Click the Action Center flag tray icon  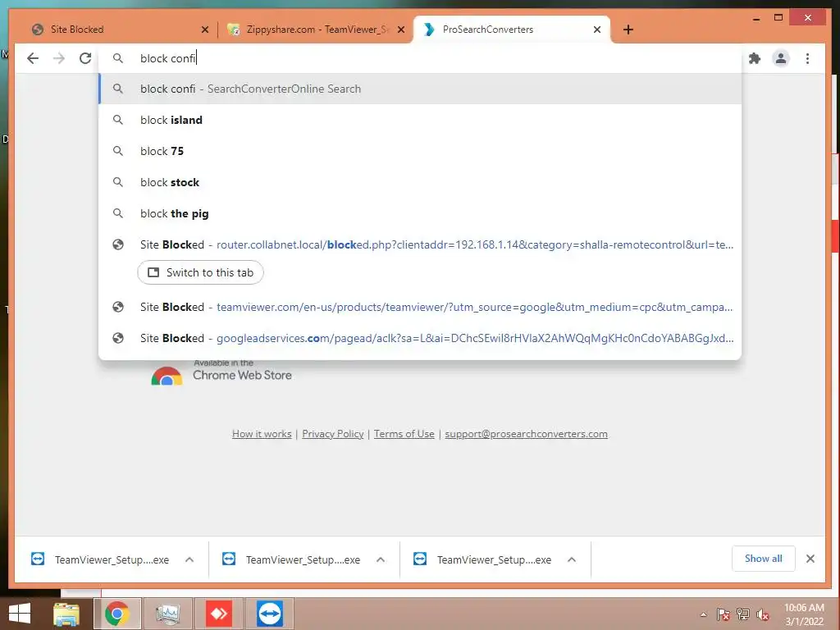(724, 614)
